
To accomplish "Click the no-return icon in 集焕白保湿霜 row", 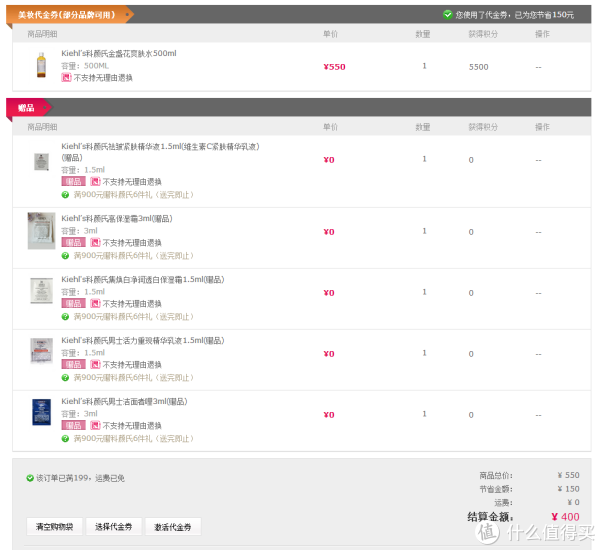I will coord(95,303).
